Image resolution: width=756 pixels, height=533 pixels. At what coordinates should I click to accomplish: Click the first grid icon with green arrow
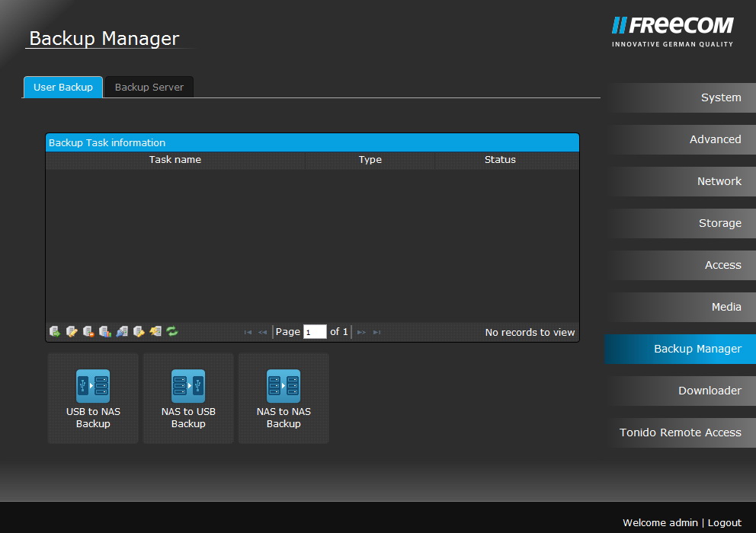(55, 331)
